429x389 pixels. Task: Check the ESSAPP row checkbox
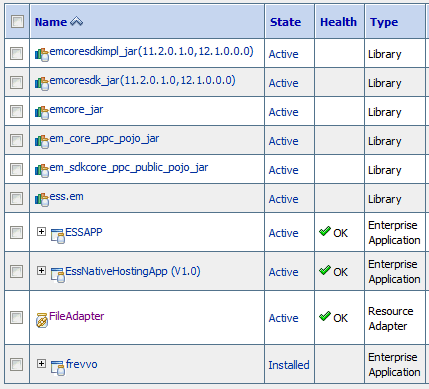coord(17,232)
